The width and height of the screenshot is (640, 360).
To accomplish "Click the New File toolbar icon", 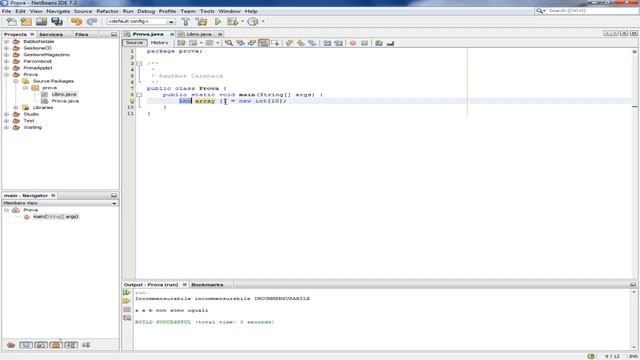I will 11,22.
